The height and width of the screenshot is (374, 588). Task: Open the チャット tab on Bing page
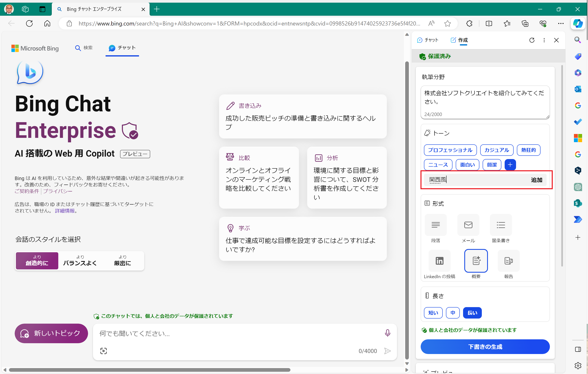pyautogui.click(x=122, y=48)
